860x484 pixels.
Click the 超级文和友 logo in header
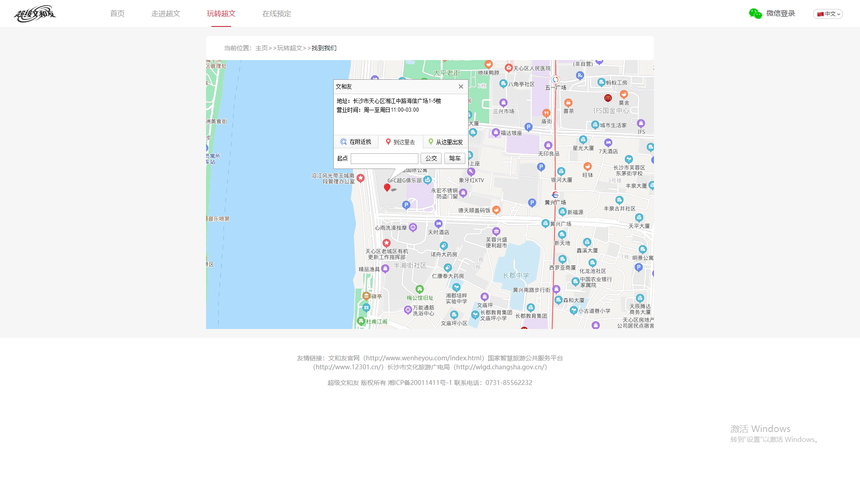click(x=35, y=14)
